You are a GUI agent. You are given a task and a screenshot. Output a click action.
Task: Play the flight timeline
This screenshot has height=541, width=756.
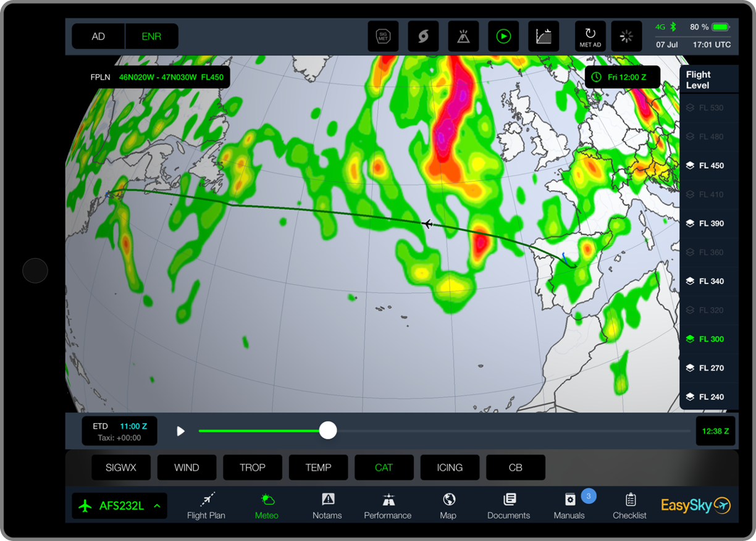(180, 431)
